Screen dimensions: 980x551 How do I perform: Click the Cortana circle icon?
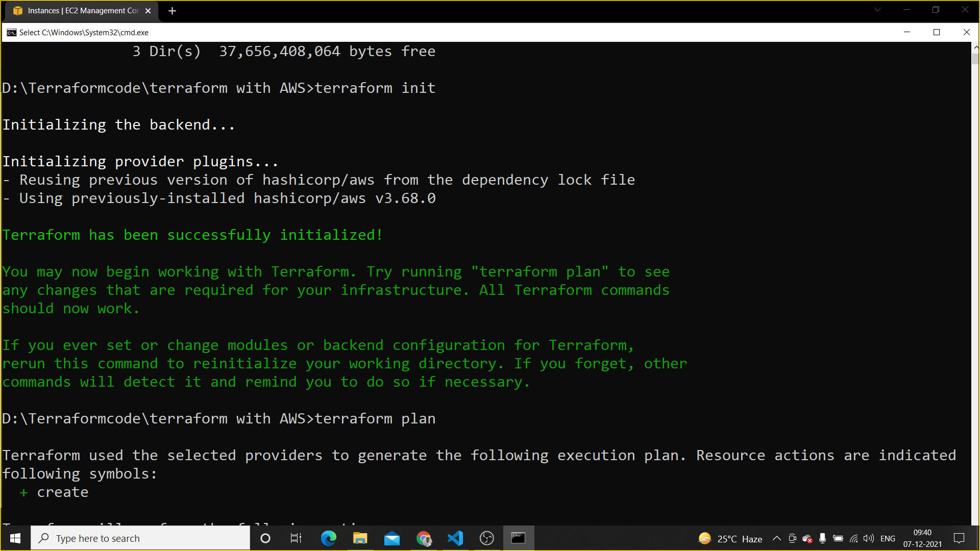(265, 538)
